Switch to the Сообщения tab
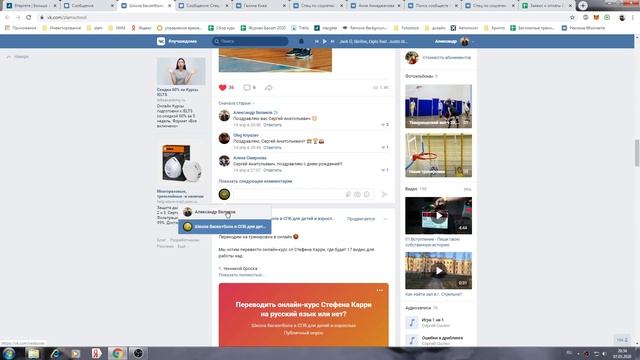This screenshot has width=640, height=360. coord(87,6)
